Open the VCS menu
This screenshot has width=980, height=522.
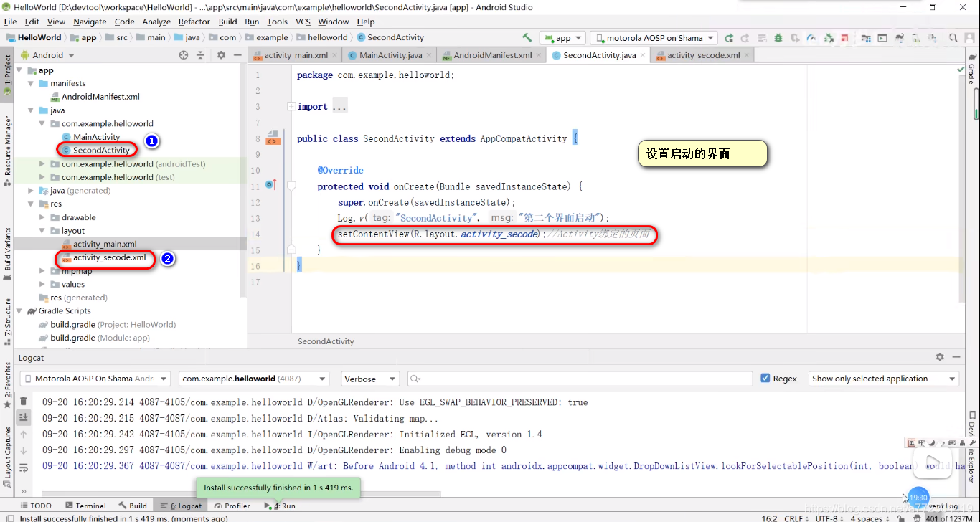coord(303,22)
